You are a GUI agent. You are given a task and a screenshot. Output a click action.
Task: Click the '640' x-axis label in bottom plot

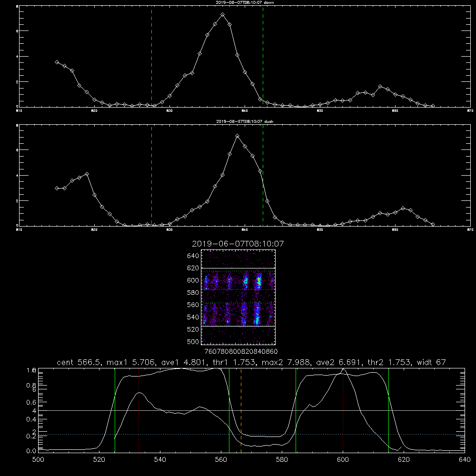click(x=465, y=460)
